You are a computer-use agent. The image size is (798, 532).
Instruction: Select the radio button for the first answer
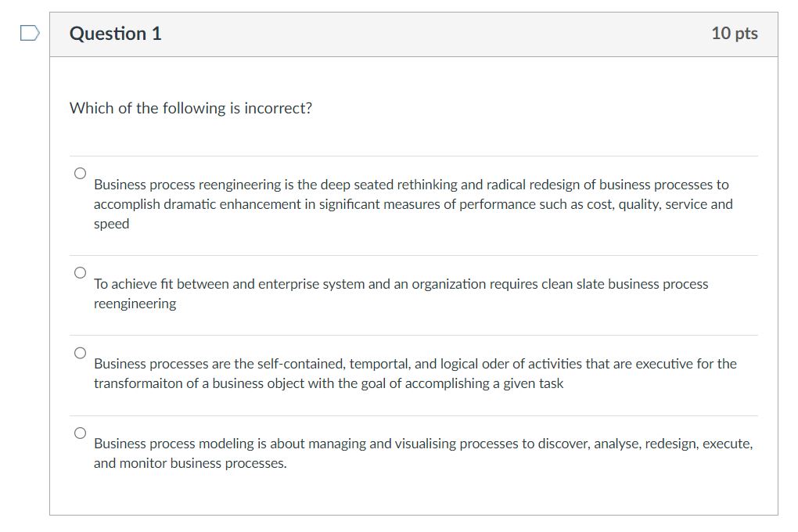tap(79, 173)
